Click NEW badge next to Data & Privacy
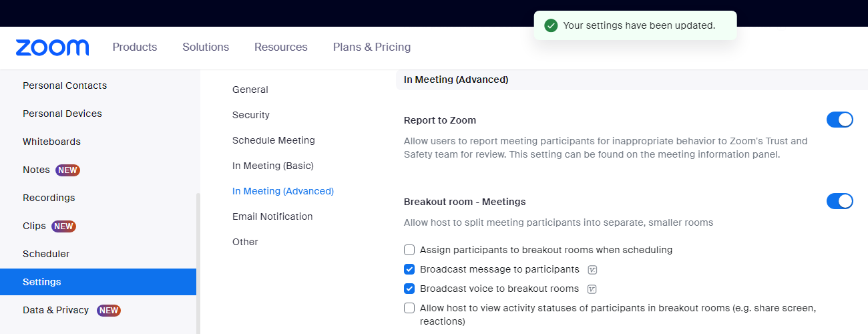 click(x=109, y=311)
